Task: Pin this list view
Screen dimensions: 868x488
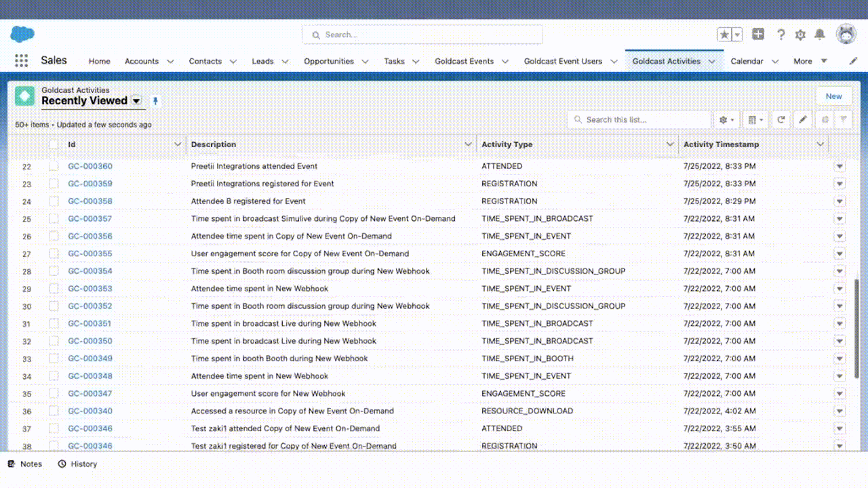Action: (155, 101)
